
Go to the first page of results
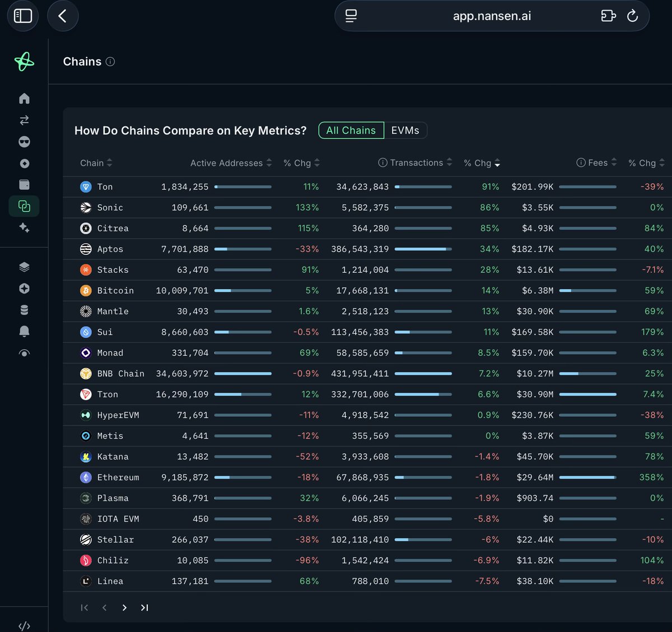[x=84, y=608]
